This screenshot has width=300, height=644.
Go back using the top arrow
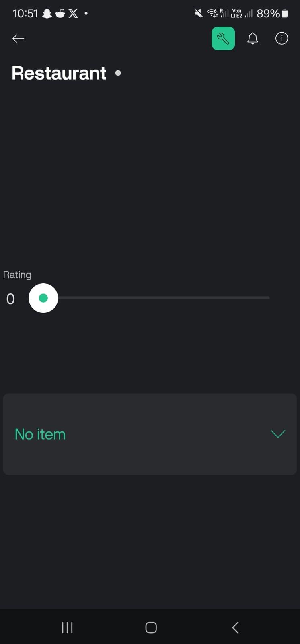point(18,38)
